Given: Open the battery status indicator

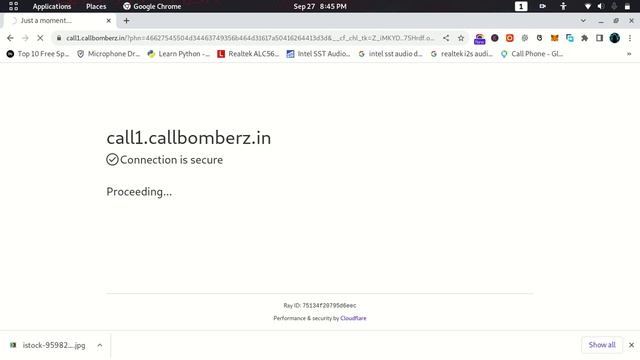Looking at the screenshot, I should (x=627, y=6).
